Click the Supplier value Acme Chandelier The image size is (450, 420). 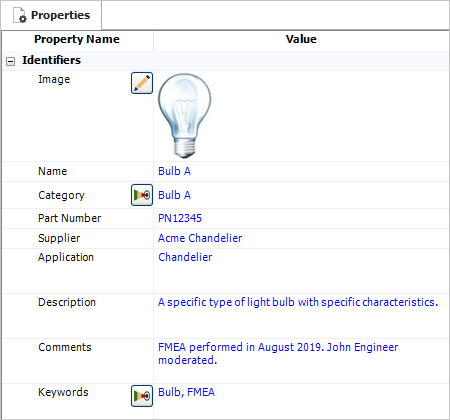[x=200, y=238]
